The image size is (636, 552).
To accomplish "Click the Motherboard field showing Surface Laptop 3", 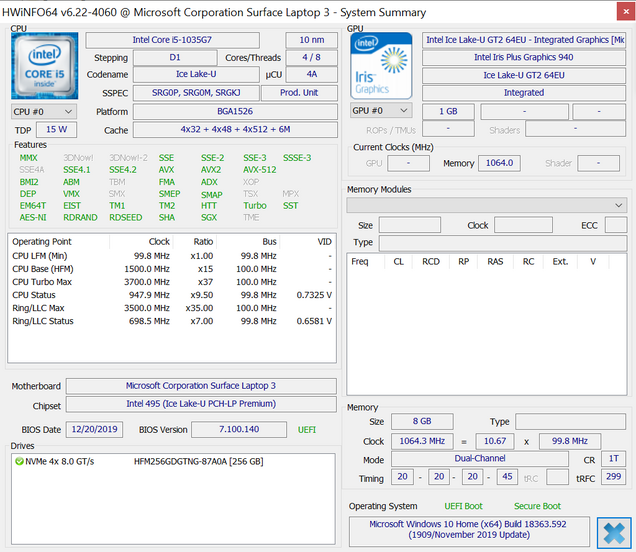I will [200, 386].
